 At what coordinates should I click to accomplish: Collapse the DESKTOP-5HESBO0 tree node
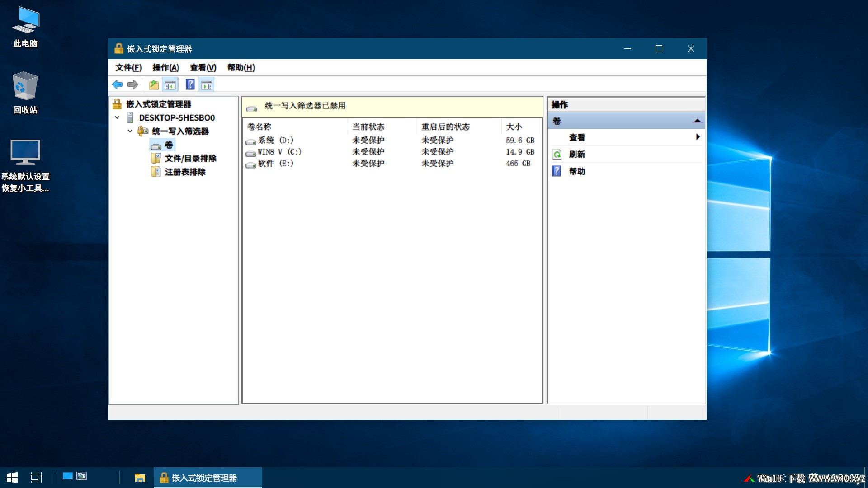(x=117, y=117)
